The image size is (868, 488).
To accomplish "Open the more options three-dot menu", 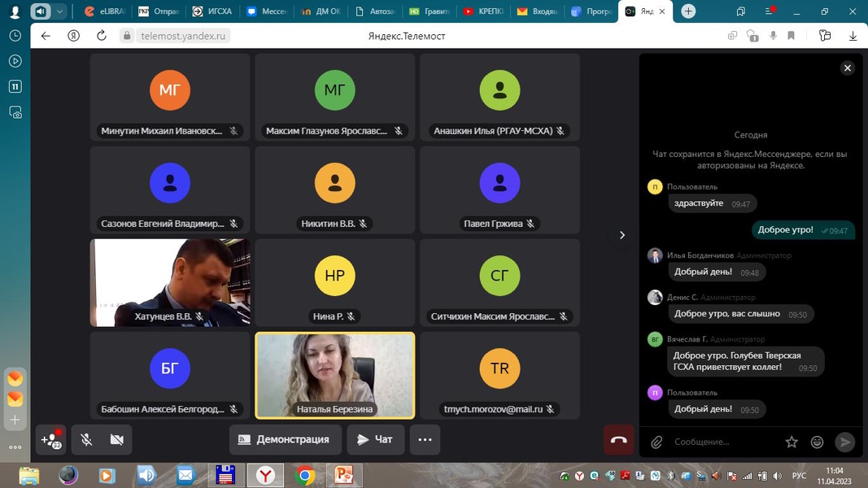I will coord(425,440).
